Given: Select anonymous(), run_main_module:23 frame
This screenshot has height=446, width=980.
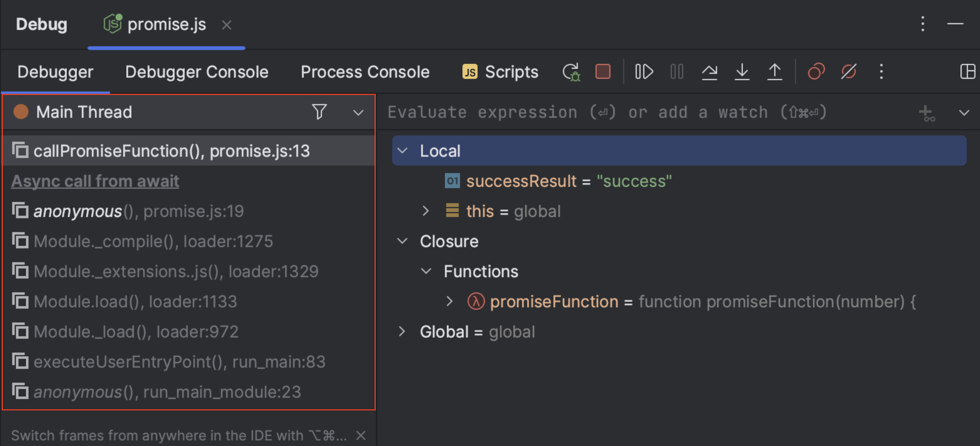Looking at the screenshot, I should pyautogui.click(x=189, y=392).
